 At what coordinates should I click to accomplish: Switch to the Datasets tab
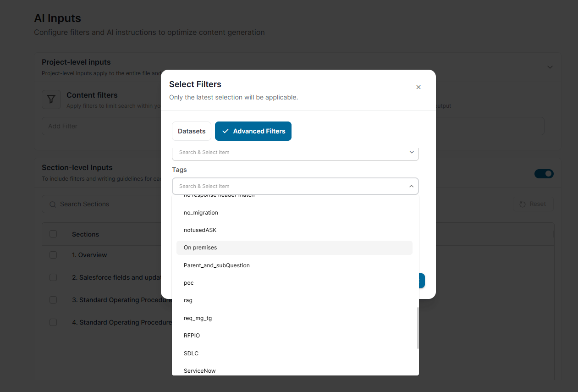192,131
